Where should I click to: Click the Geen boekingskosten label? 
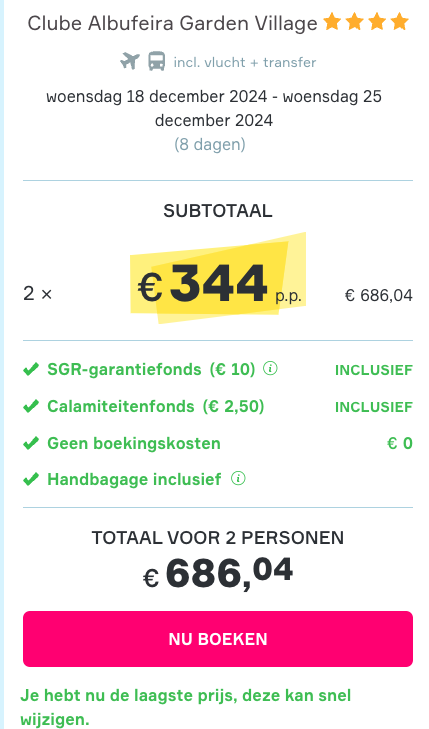134,443
